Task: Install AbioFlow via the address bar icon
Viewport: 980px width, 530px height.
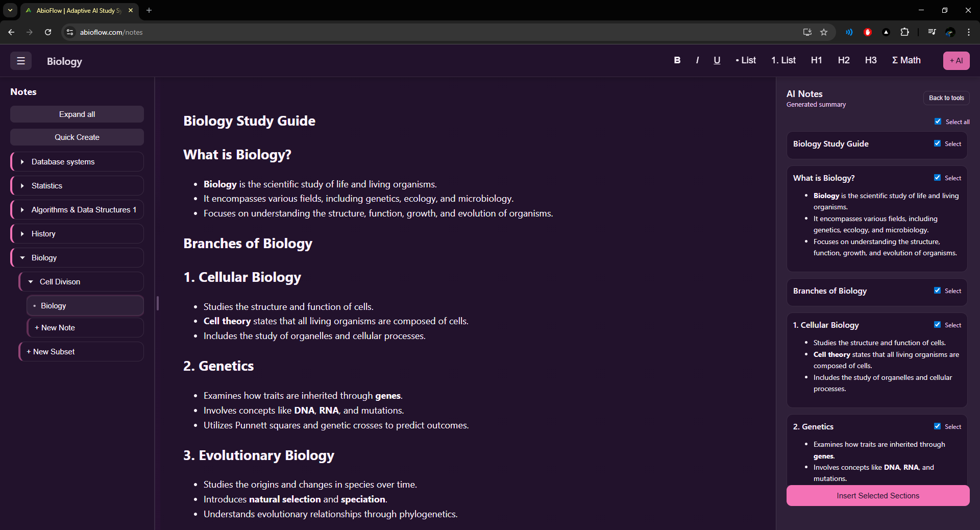Action: [x=806, y=32]
